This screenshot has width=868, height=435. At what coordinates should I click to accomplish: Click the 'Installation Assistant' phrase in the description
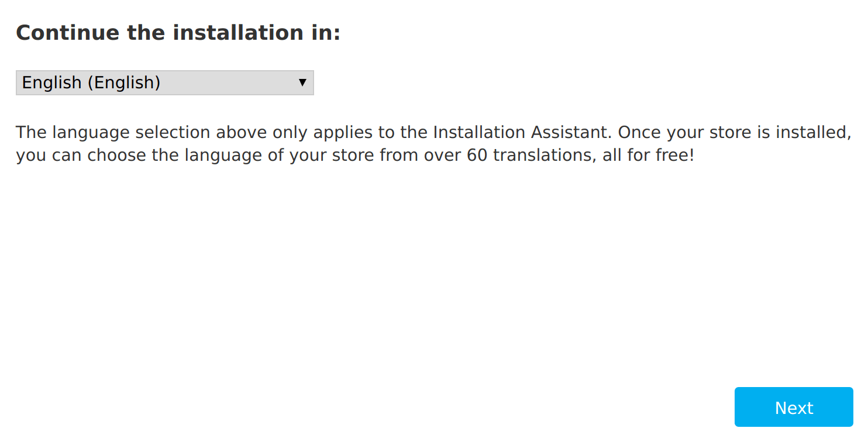click(x=522, y=132)
